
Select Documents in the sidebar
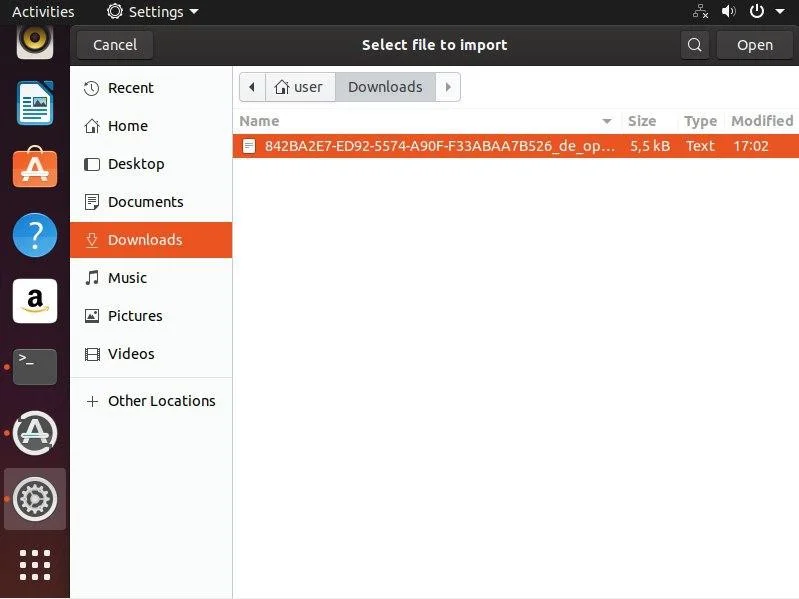146,202
